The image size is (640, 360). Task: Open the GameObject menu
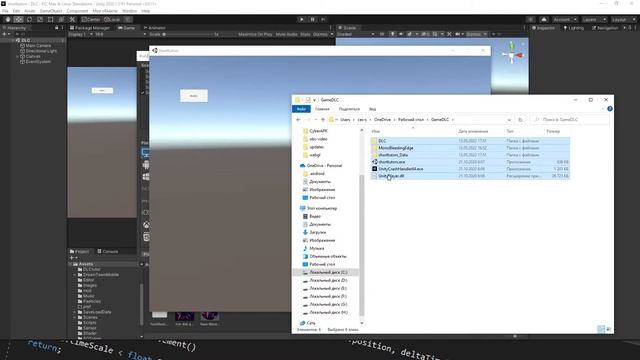pyautogui.click(x=51, y=11)
